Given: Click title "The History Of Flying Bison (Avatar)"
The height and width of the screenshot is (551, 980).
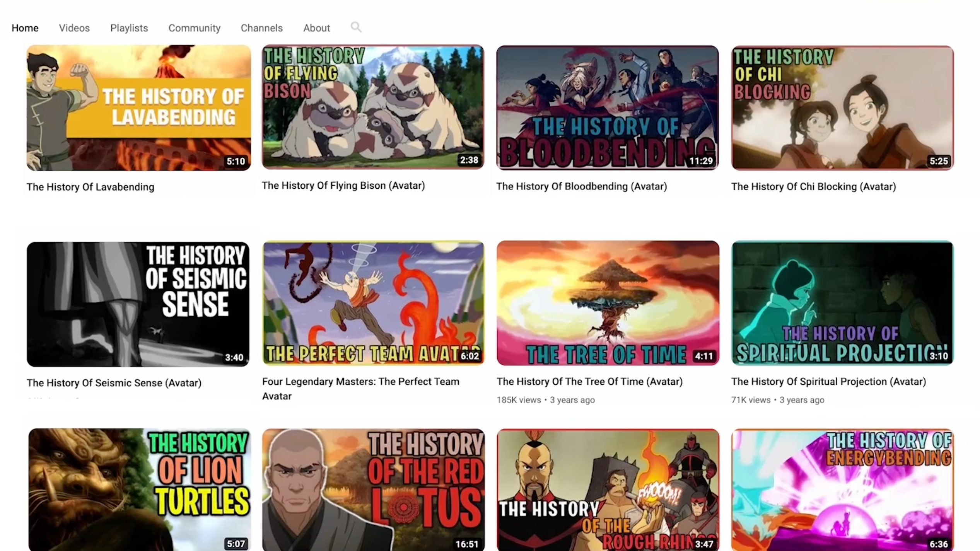Looking at the screenshot, I should pos(343,186).
